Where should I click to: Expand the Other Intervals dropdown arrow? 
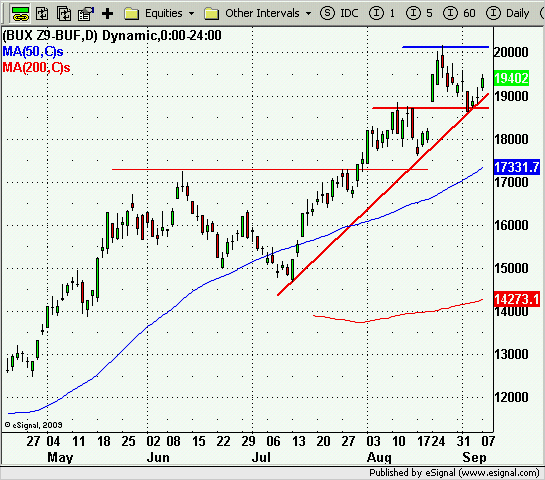[308, 14]
